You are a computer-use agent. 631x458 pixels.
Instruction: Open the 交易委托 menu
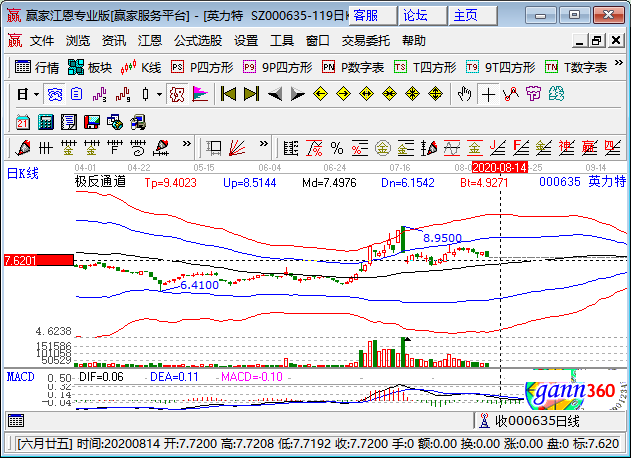click(366, 41)
